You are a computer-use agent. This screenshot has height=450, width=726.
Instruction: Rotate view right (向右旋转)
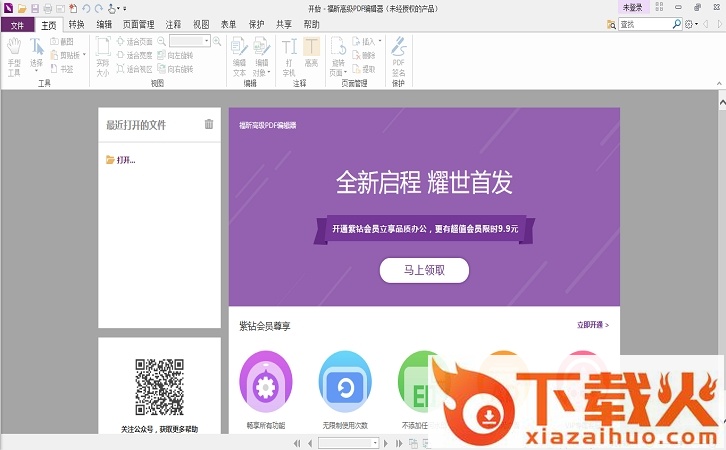(175, 69)
